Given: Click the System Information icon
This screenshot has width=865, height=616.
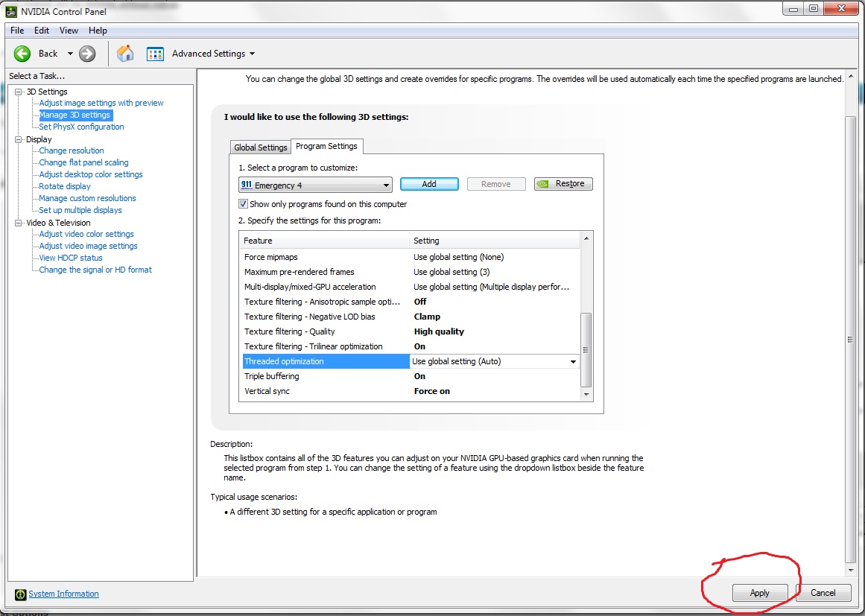Looking at the screenshot, I should point(20,594).
